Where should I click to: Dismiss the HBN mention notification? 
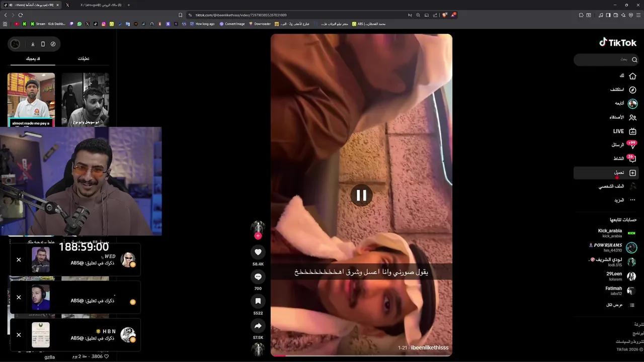click(x=19, y=335)
